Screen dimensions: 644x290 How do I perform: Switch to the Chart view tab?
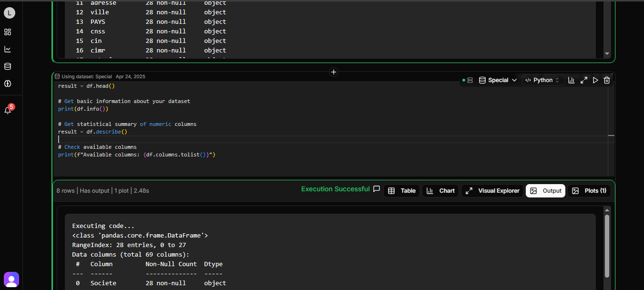(x=441, y=191)
